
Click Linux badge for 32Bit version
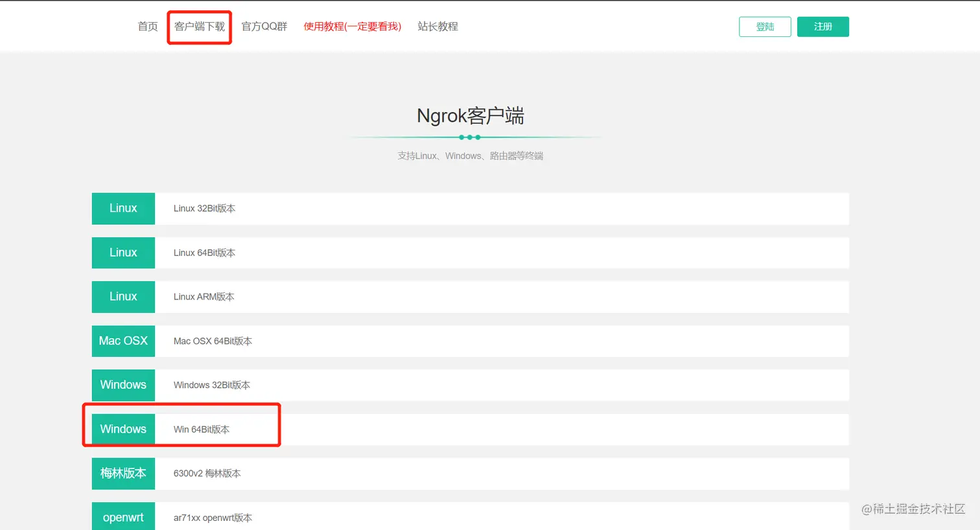pos(123,209)
